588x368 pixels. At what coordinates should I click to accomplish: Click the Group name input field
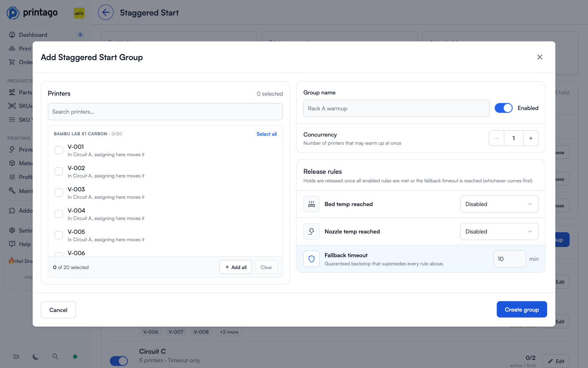396,108
